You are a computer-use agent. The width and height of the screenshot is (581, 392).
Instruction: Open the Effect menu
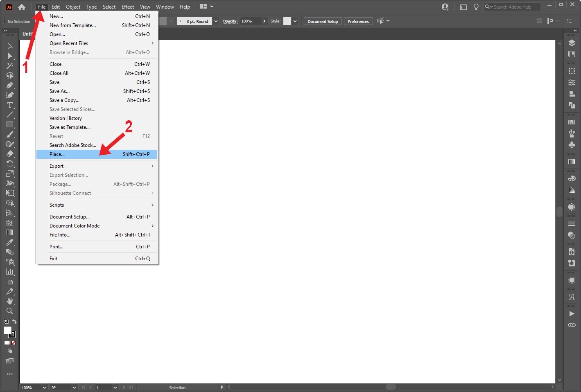click(128, 7)
